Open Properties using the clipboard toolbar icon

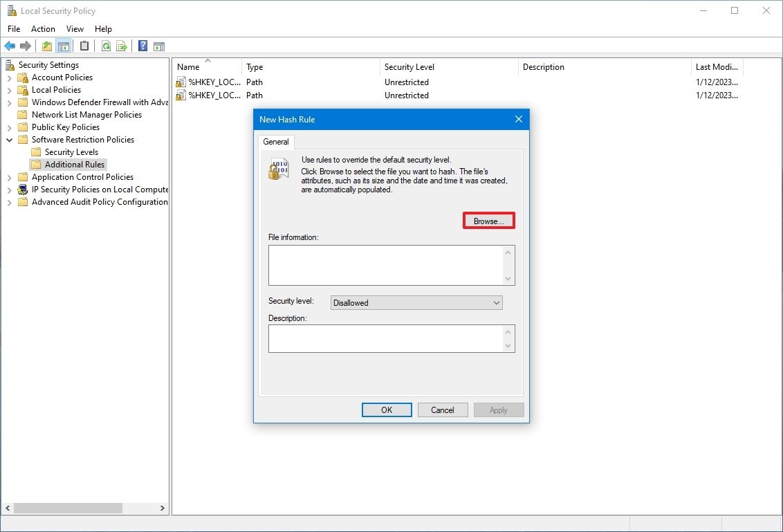coord(84,46)
